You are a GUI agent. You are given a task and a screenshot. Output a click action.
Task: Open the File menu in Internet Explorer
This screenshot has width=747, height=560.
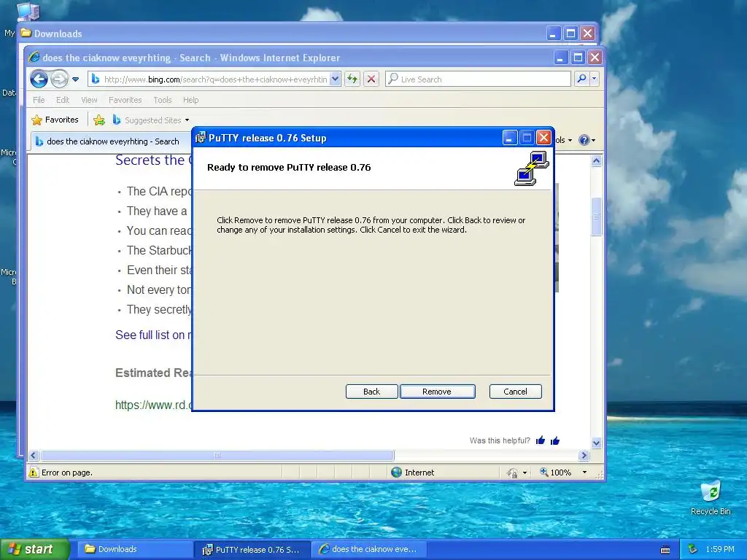point(39,100)
